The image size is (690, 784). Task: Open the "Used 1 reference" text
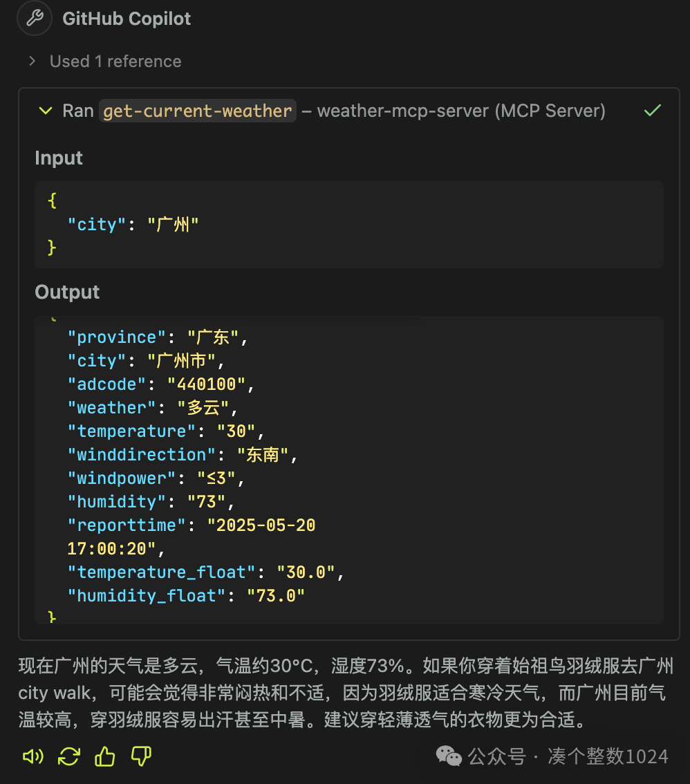pyautogui.click(x=115, y=62)
